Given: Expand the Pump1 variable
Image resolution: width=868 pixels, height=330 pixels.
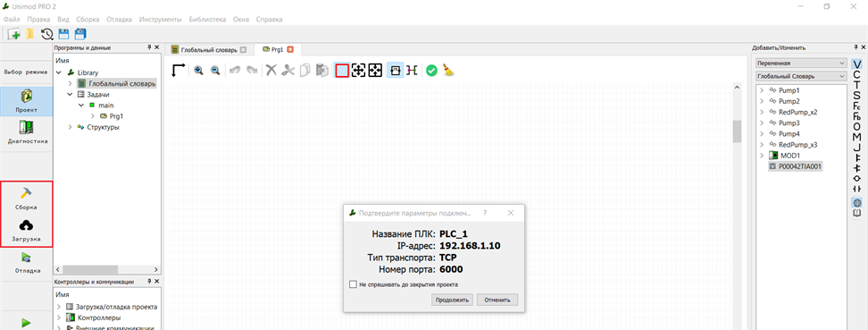Looking at the screenshot, I should coord(762,90).
